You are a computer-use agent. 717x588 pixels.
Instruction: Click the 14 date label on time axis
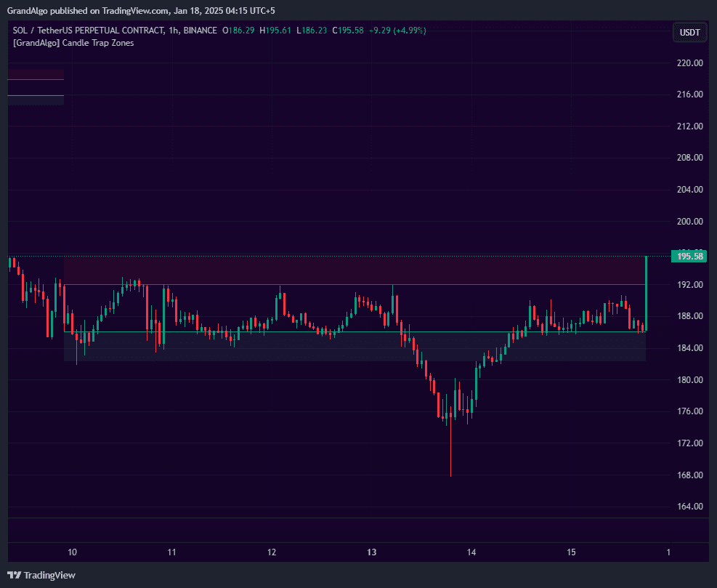coord(471,552)
